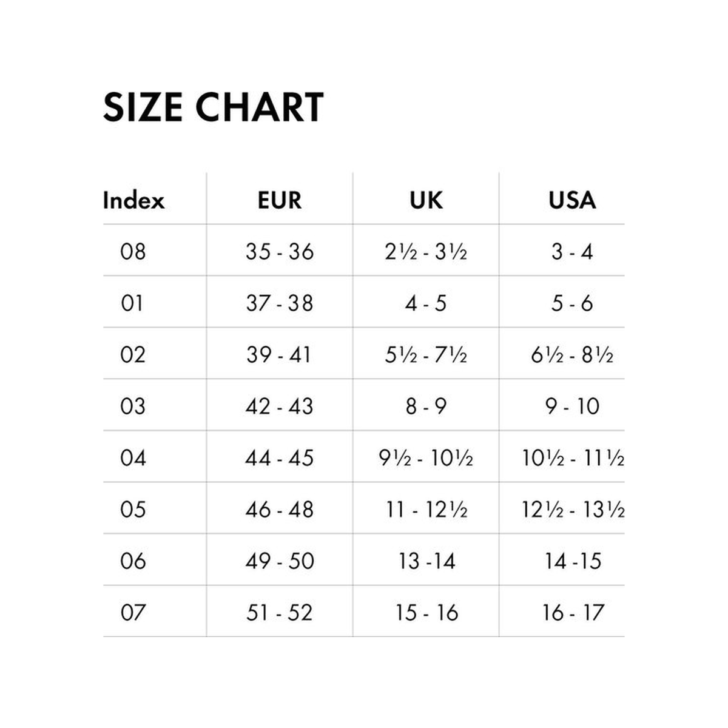Click EUR size 39 - 41 cell
The image size is (728, 728).
(279, 354)
